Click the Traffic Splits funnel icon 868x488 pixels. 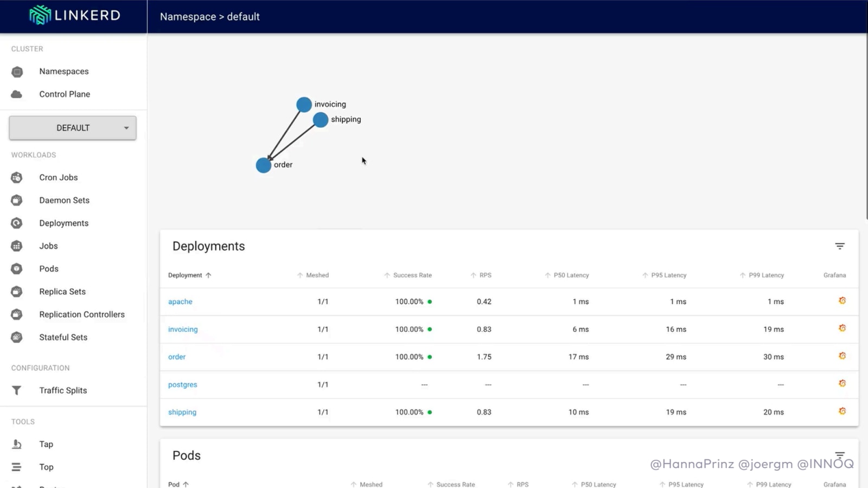point(17,390)
